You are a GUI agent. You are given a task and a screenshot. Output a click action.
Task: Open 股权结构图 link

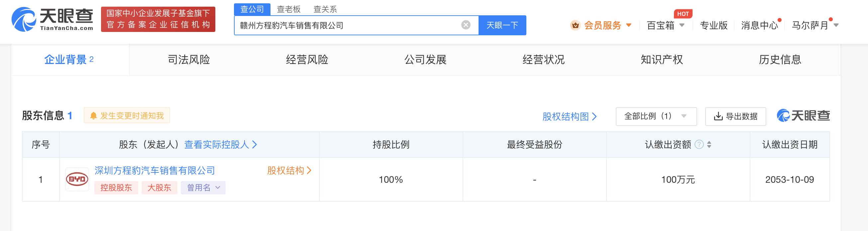(570, 116)
